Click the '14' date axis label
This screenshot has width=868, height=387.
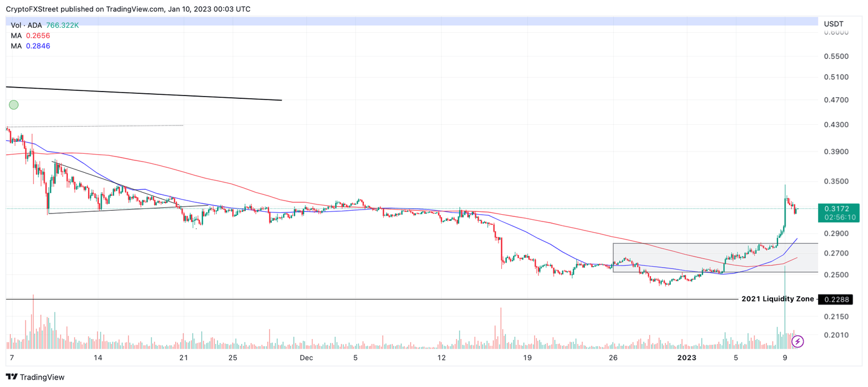(x=98, y=358)
